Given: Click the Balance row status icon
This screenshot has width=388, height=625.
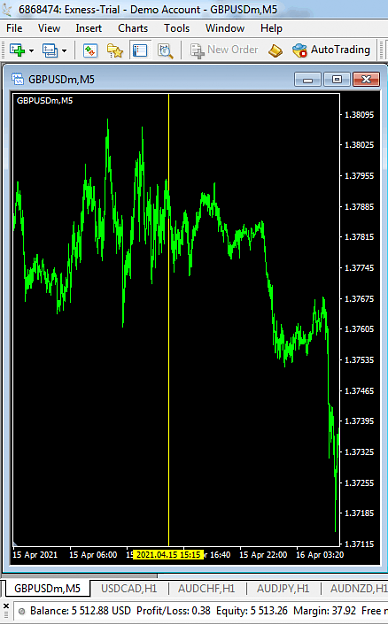Looking at the screenshot, I should coord(22,611).
